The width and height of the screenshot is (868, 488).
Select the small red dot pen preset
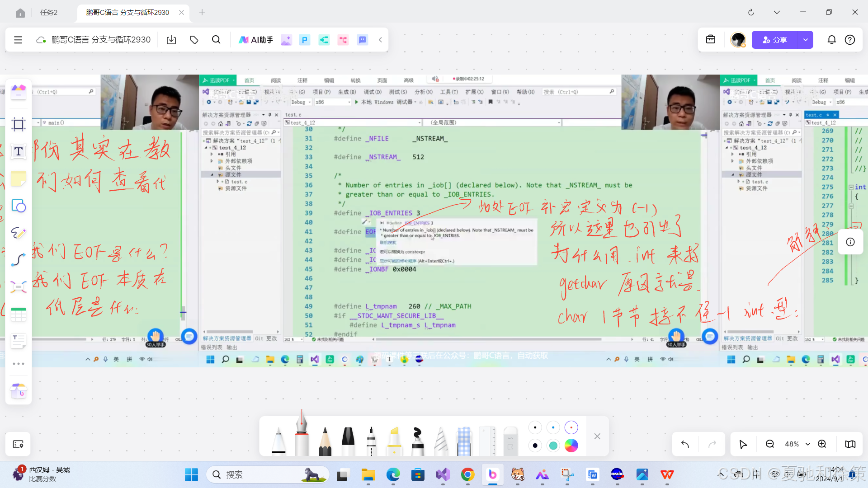click(x=571, y=427)
